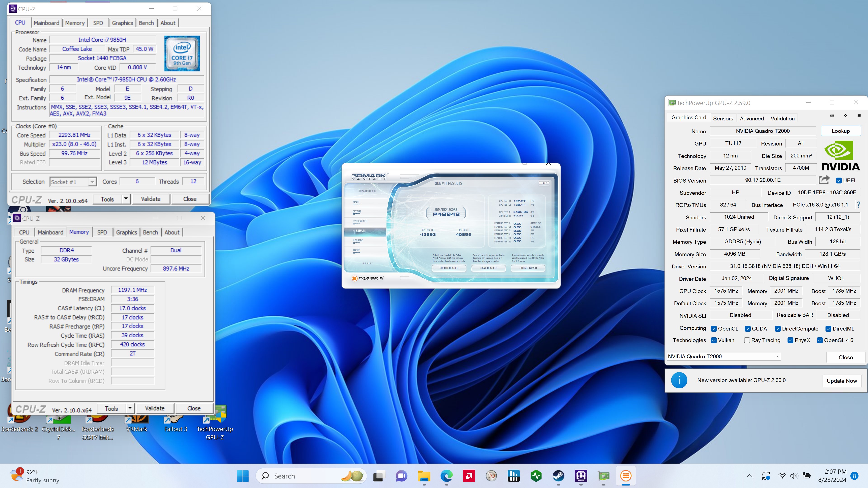Click the GPU-Z refresh icon
The width and height of the screenshot is (868, 488).
click(x=845, y=115)
